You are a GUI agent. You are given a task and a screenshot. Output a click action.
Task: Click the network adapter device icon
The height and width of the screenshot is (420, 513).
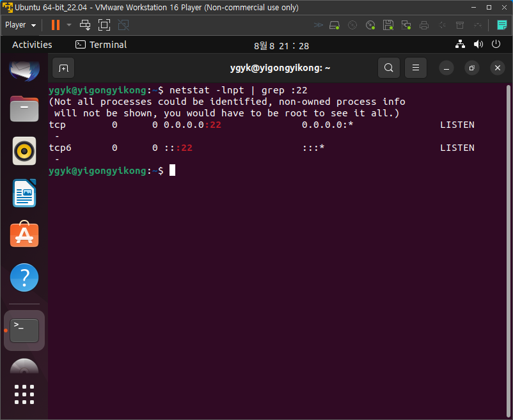pos(406,25)
